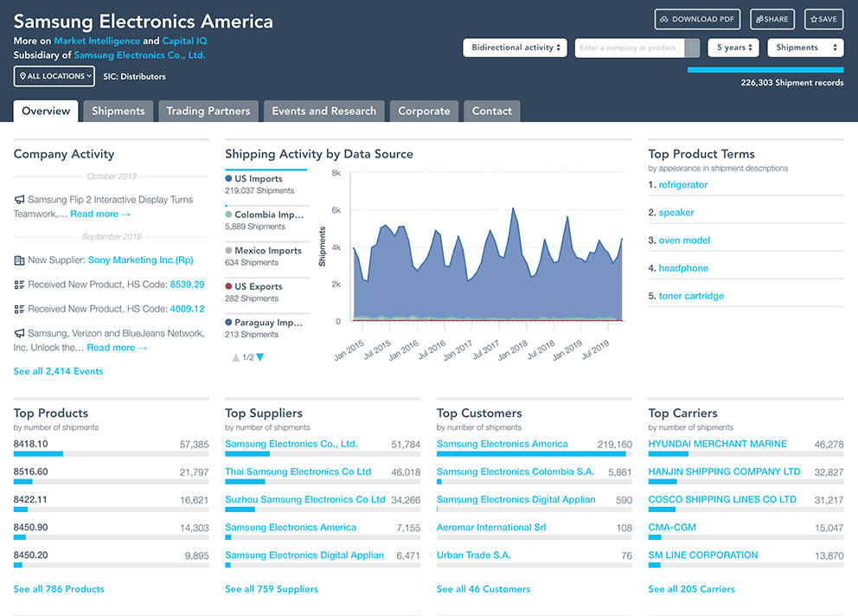Open carrier HYUNDAI MERCHANT MARINE
The height and width of the screenshot is (616, 858).
717,444
